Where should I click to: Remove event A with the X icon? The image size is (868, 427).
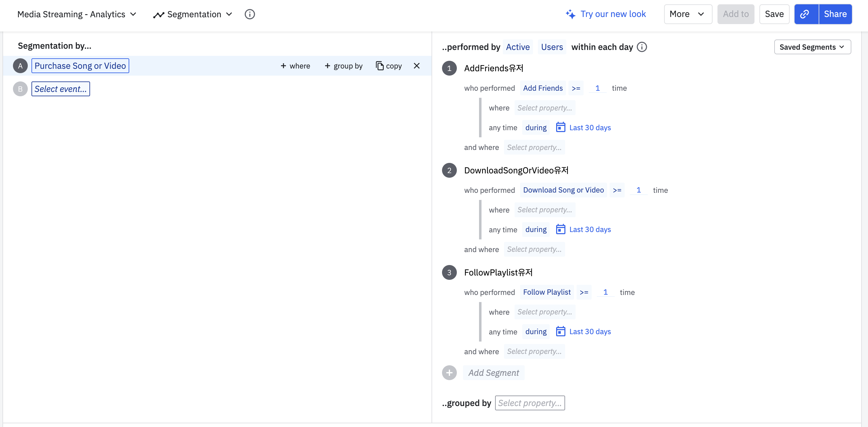[x=416, y=66]
